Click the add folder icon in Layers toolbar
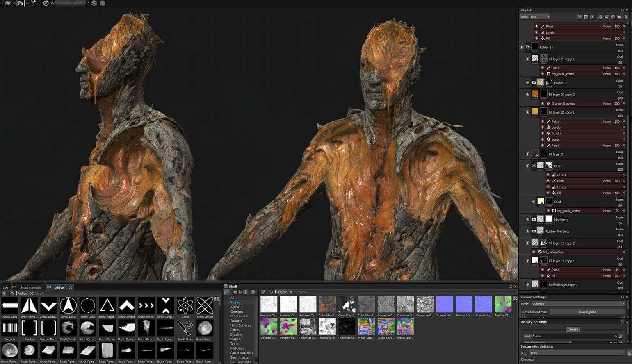 619,17
